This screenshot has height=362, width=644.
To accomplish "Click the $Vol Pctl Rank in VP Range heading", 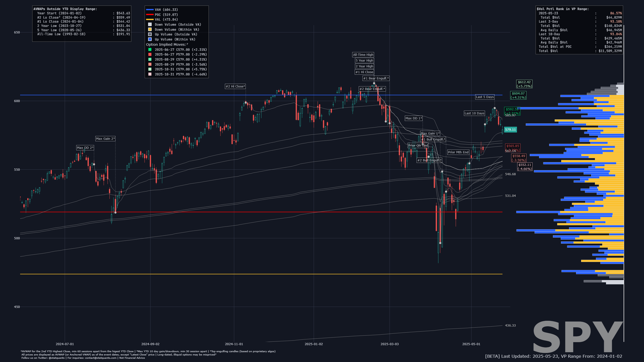I will point(563,9).
